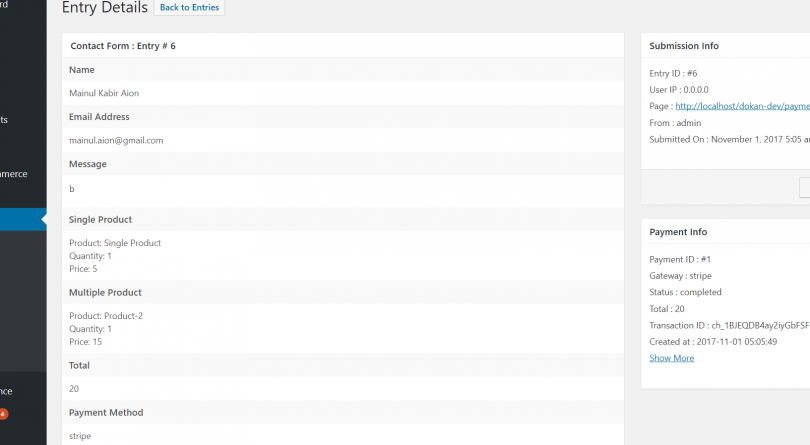Click the Contact Form : Entry # 6 header
810x445 pixels.
[123, 46]
